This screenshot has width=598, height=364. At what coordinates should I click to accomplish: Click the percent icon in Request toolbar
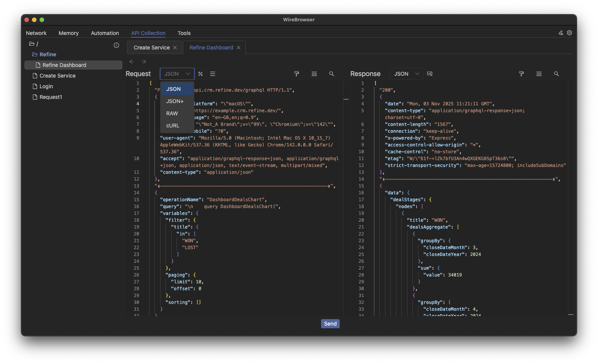click(x=200, y=74)
